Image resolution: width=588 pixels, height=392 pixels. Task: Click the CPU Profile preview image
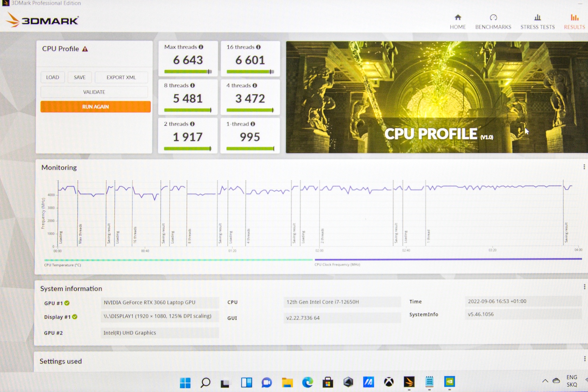click(x=437, y=97)
